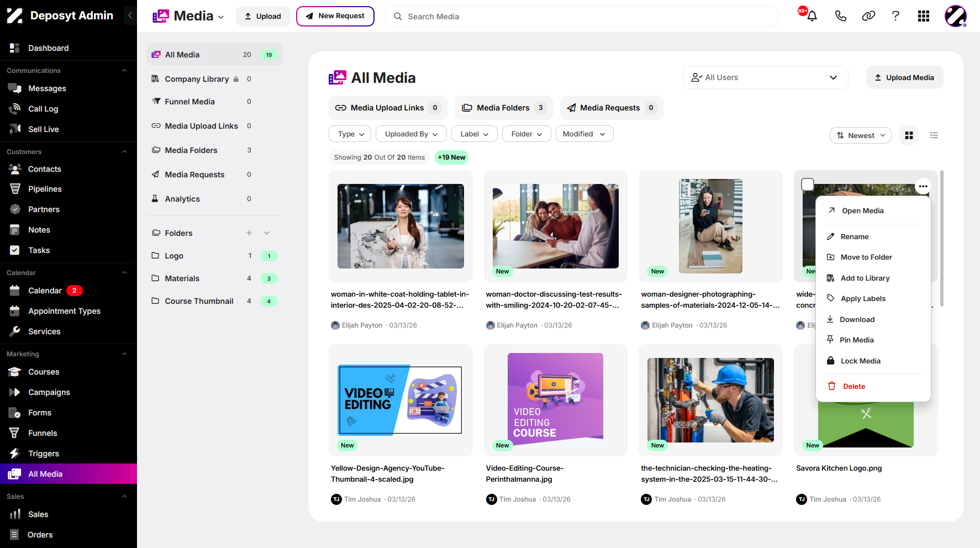980x548 pixels.
Task: Select the wide media card checkbox
Action: click(808, 185)
